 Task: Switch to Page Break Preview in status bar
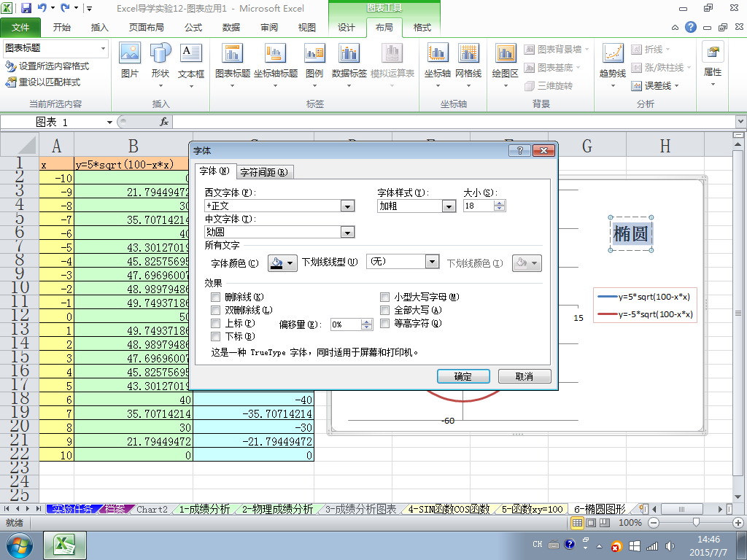(x=604, y=522)
